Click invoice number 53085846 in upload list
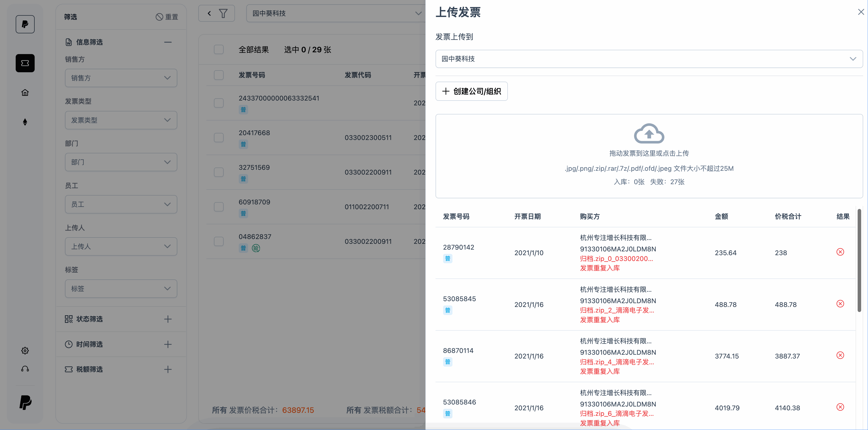 (459, 402)
